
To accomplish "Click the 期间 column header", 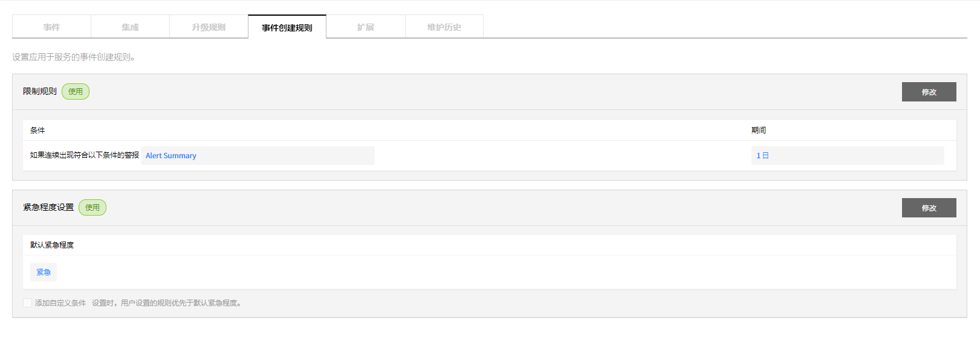I will pos(759,130).
